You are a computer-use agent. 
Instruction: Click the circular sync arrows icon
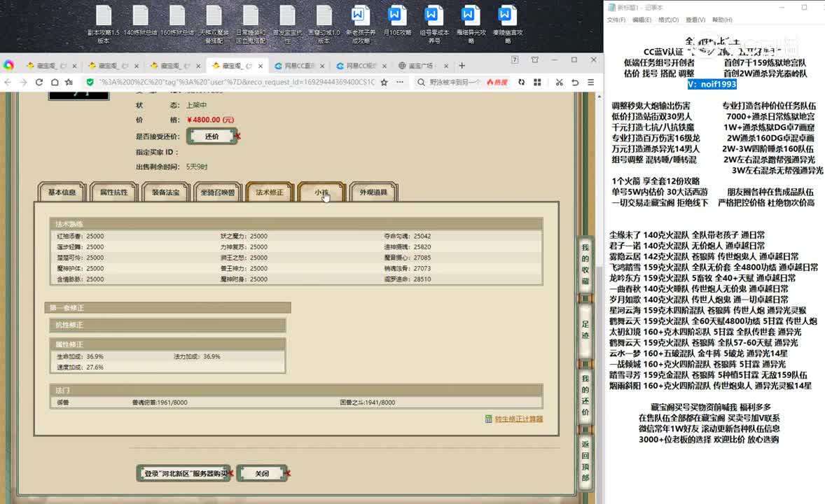(x=521, y=82)
